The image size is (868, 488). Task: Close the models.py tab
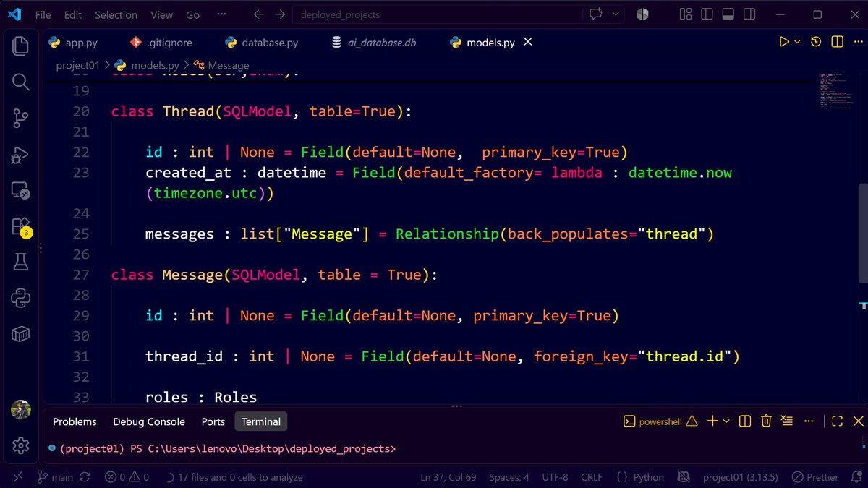[x=528, y=42]
